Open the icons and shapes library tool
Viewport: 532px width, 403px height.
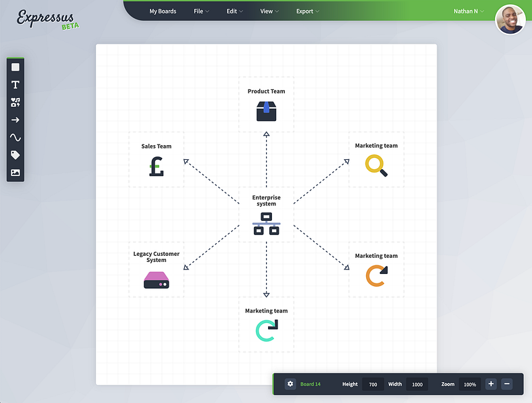(x=15, y=103)
